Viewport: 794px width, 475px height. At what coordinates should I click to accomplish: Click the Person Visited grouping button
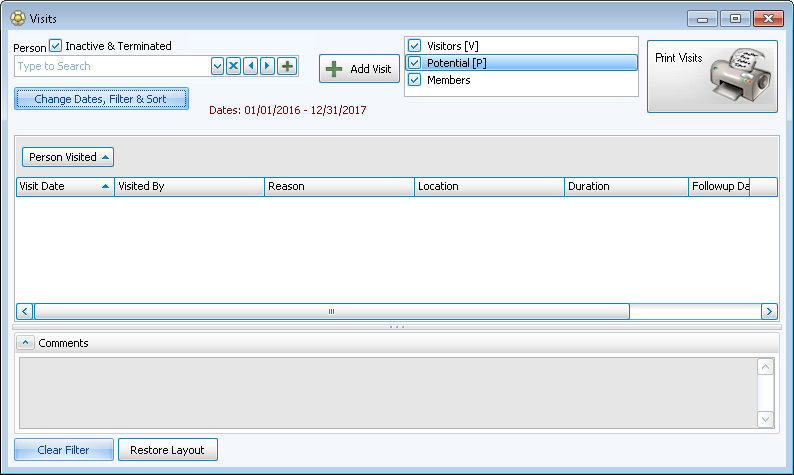coord(68,157)
